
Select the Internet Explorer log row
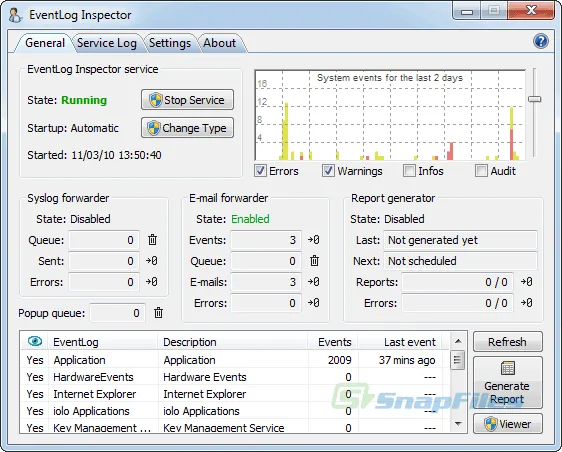pos(235,394)
